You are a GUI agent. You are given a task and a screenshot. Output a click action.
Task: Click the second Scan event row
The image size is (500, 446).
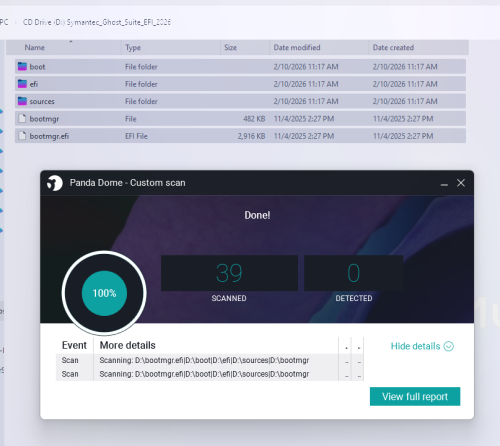(210, 374)
